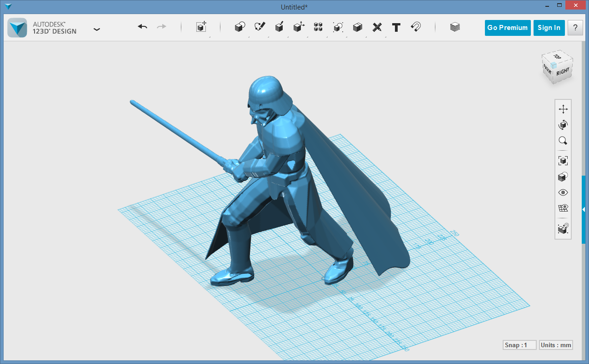The width and height of the screenshot is (589, 364).
Task: Select the Sketch tool
Action: coord(260,27)
